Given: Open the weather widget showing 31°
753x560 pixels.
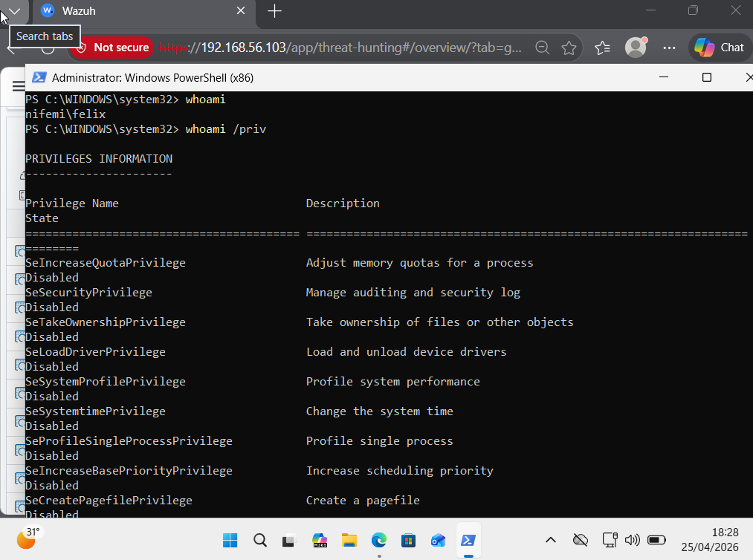Looking at the screenshot, I should coord(29,538).
